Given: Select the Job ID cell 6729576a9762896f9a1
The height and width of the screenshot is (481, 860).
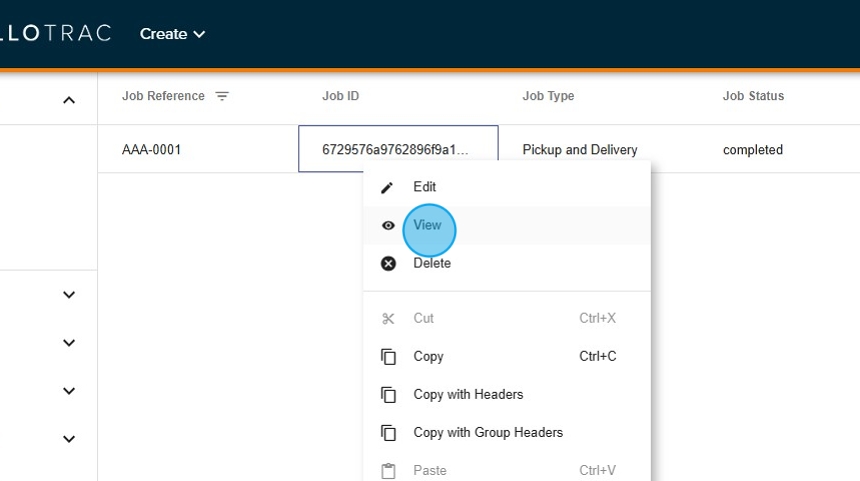Looking at the screenshot, I should [396, 150].
